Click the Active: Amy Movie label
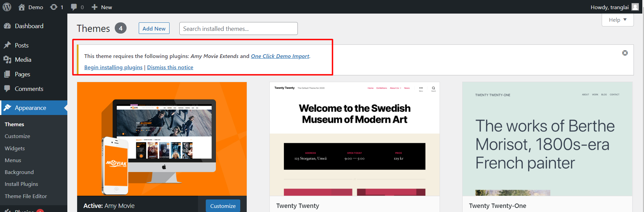This screenshot has width=644, height=212. click(x=109, y=206)
